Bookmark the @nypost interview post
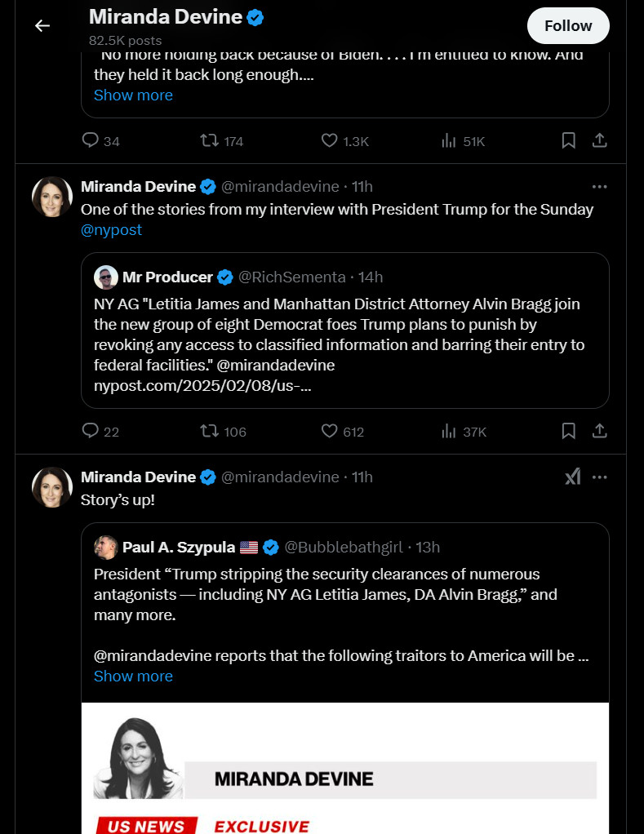The image size is (644, 834). click(569, 431)
